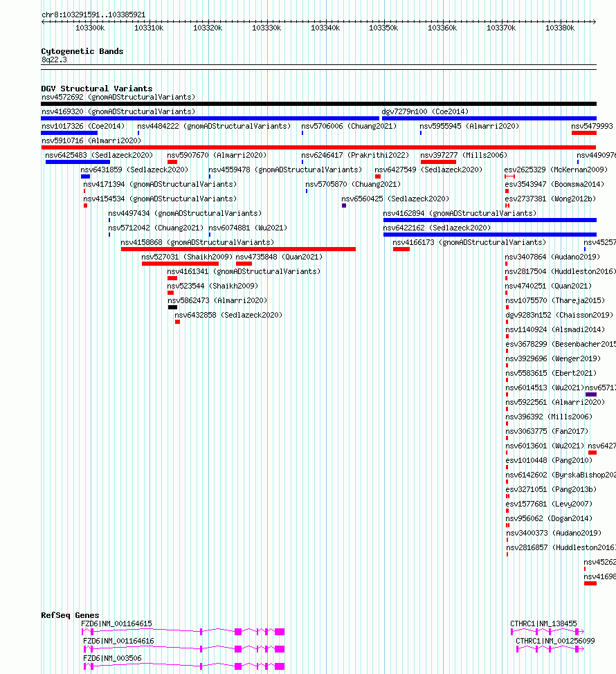Select nsv6425483 (Sedlazeck2020) label
Image resolution: width=616 pixels, height=674 pixels.
click(x=99, y=156)
